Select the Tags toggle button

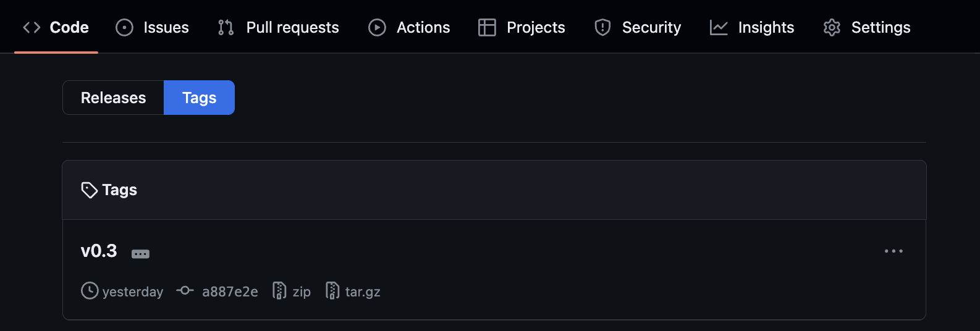coord(199,98)
